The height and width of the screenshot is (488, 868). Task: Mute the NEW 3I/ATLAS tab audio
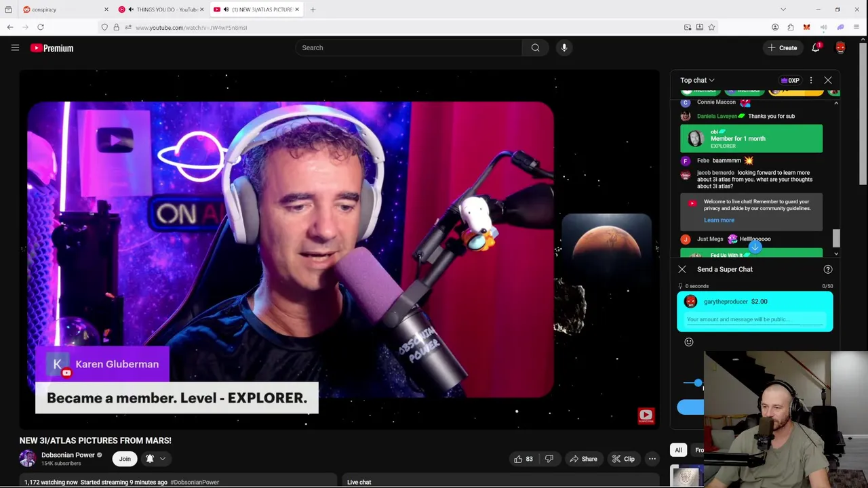(x=226, y=9)
